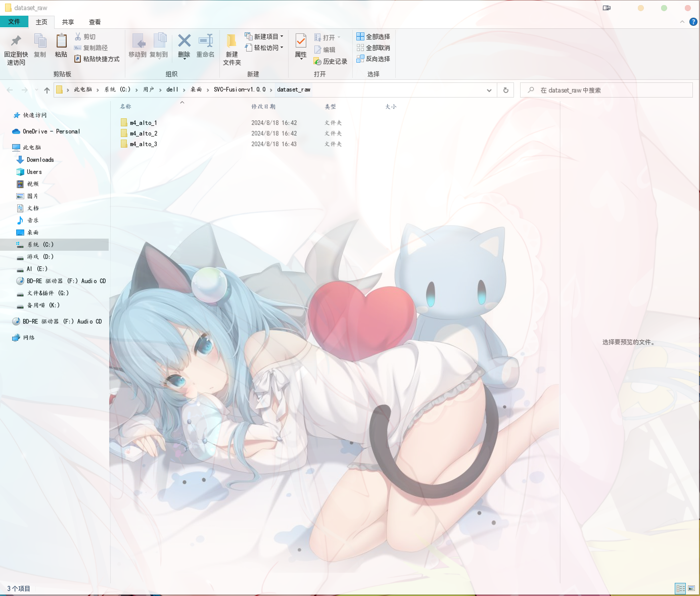The width and height of the screenshot is (700, 596).
Task: Switch to large thumbnails view icon
Action: pyautogui.click(x=691, y=588)
